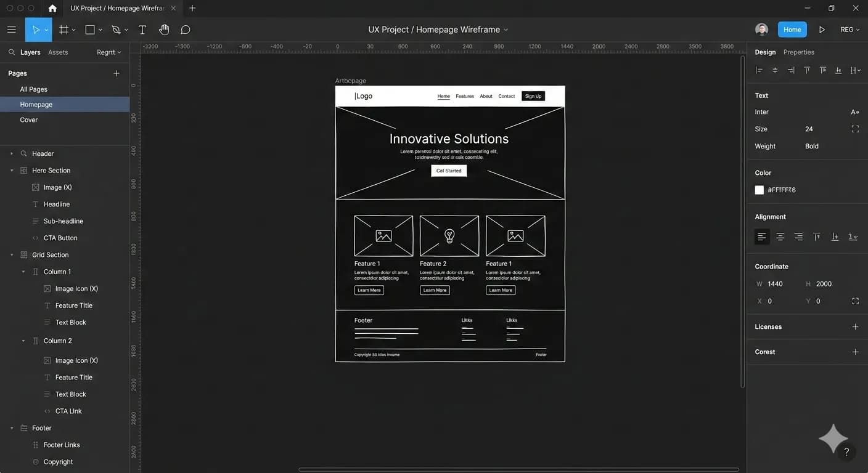868x473 pixels.
Task: Switch to the Assets tab
Action: coord(59,52)
